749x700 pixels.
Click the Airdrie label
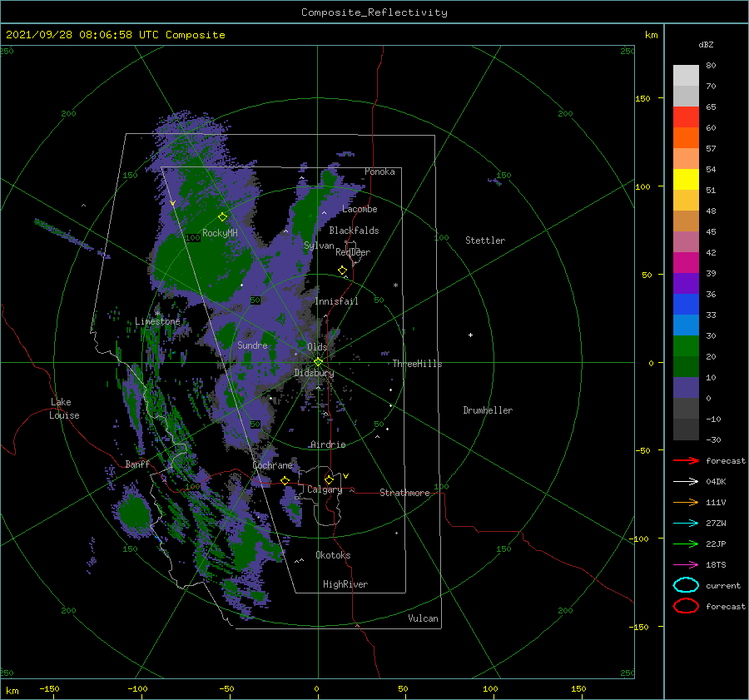pyautogui.click(x=328, y=444)
